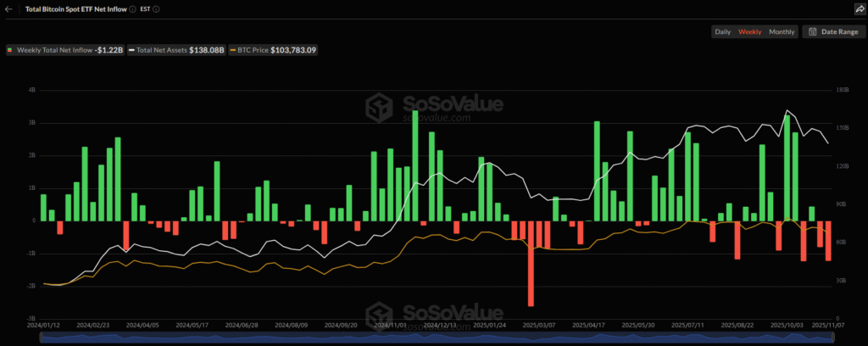
Task: Toggle Total Net Assets line series
Action: click(x=176, y=50)
